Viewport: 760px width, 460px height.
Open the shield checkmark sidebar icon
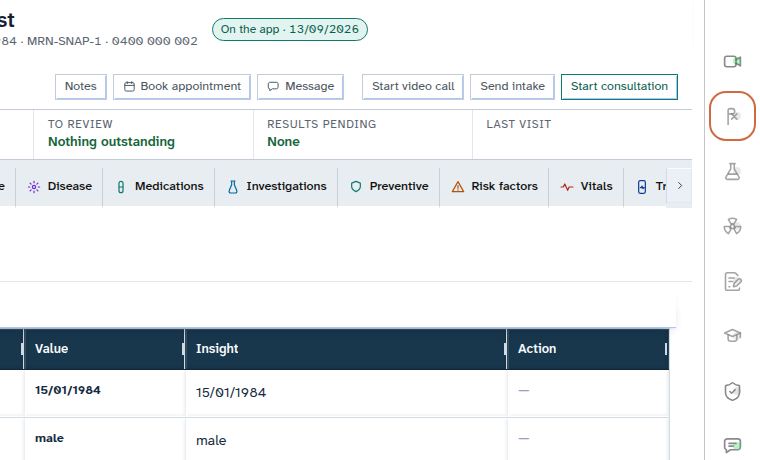coord(732,391)
